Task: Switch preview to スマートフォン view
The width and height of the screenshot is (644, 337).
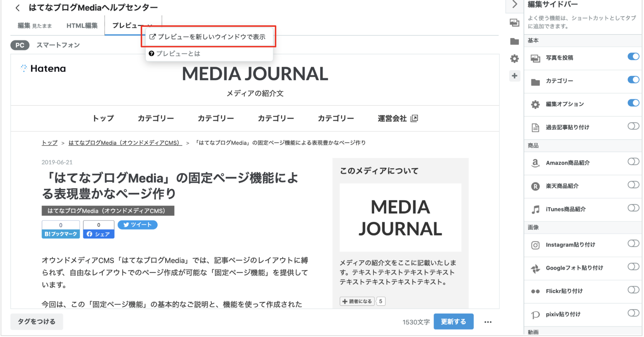Action: click(58, 45)
